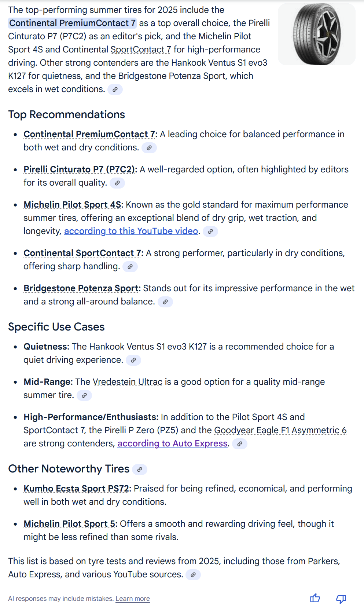
Task: Select the highlighted Continental PremiumContact 7 text
Action: [72, 23]
